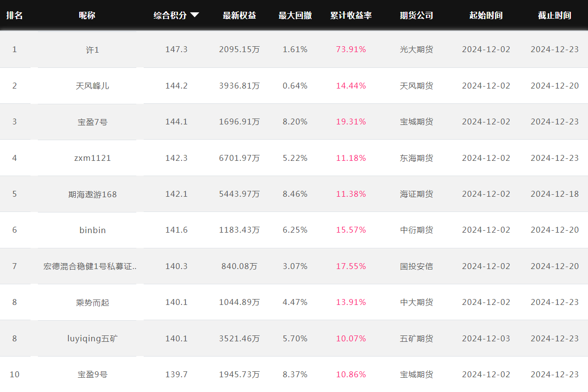Click the 排名 column header
The image size is (588, 392).
click(x=15, y=15)
